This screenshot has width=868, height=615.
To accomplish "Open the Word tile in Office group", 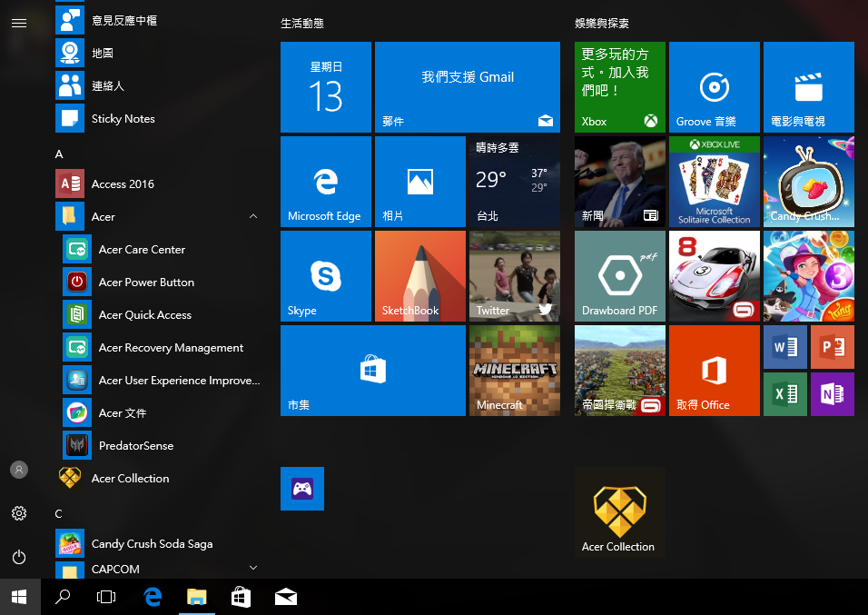I will 784,347.
